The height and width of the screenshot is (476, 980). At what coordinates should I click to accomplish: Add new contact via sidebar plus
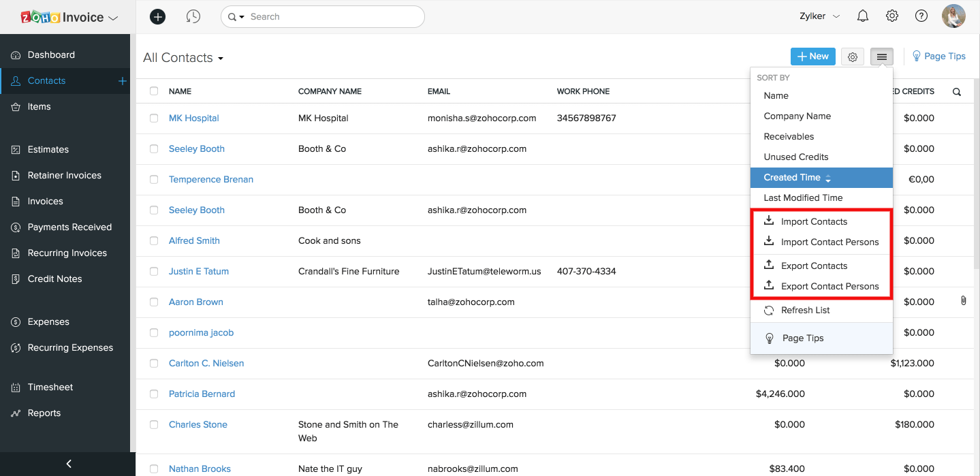click(123, 81)
